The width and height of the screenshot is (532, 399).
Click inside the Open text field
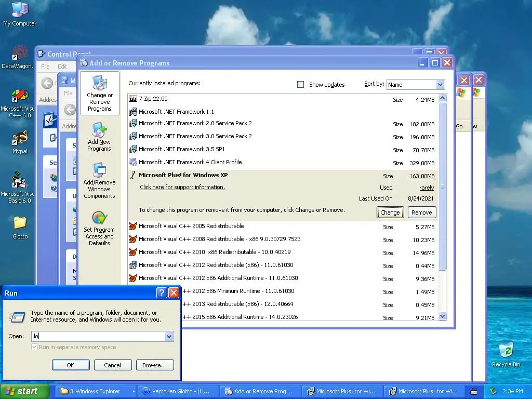[x=98, y=336]
